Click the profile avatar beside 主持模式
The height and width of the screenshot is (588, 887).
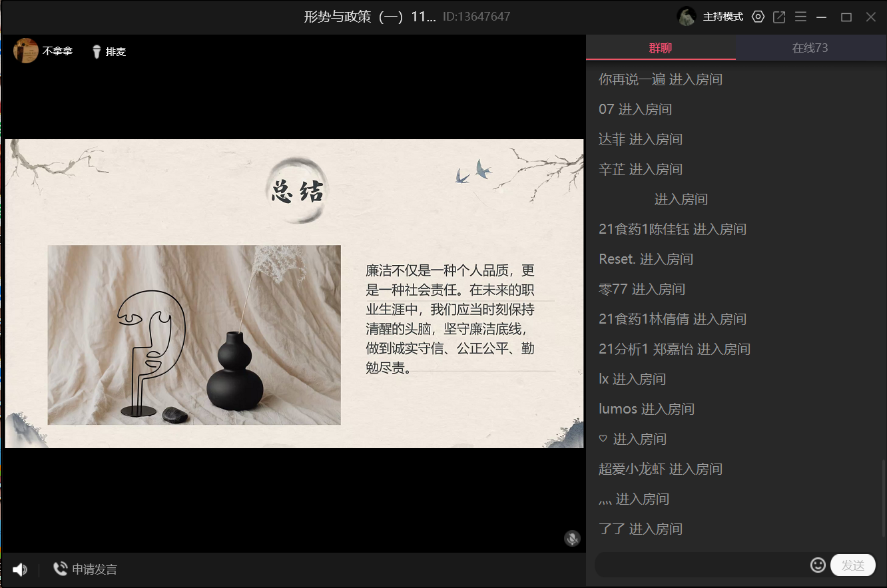[x=687, y=17]
